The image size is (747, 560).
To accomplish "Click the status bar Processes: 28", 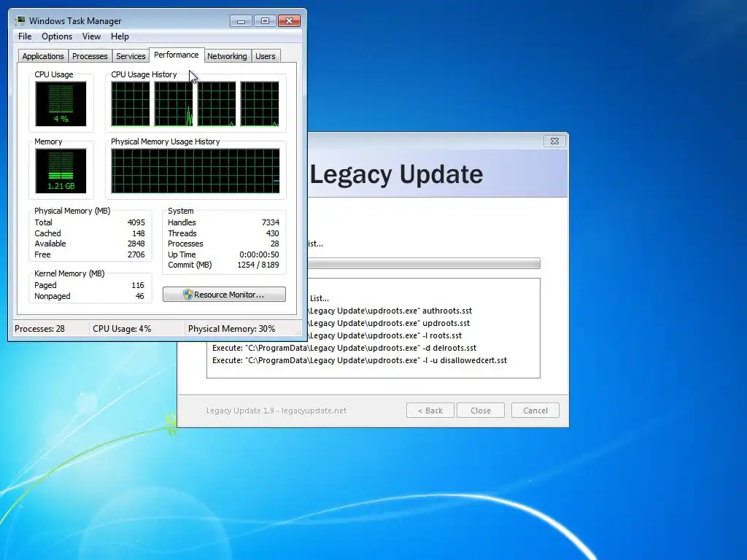I will pos(39,329).
